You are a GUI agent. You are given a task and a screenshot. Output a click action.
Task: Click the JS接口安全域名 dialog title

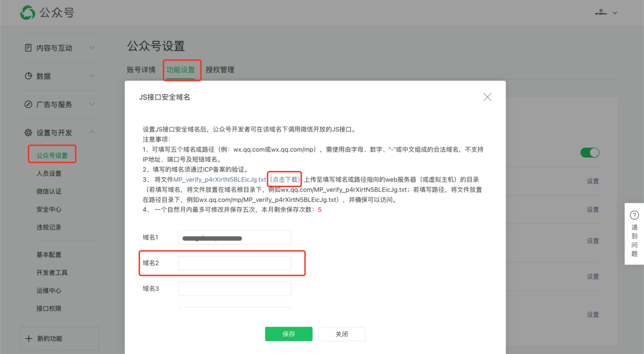tap(165, 97)
